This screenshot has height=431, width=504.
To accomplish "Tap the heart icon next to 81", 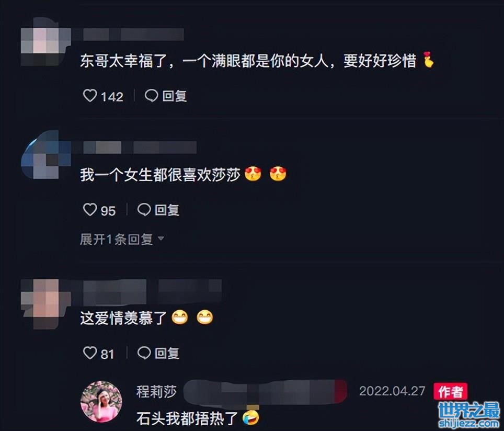I will (x=90, y=353).
